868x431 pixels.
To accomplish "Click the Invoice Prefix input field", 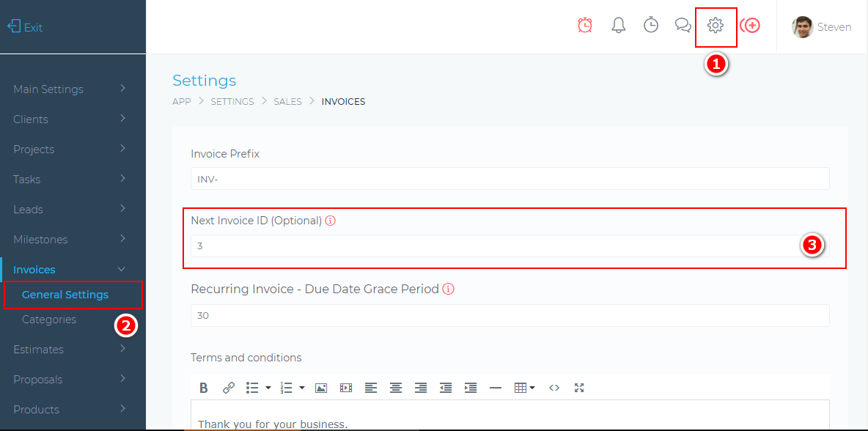I will click(510, 179).
